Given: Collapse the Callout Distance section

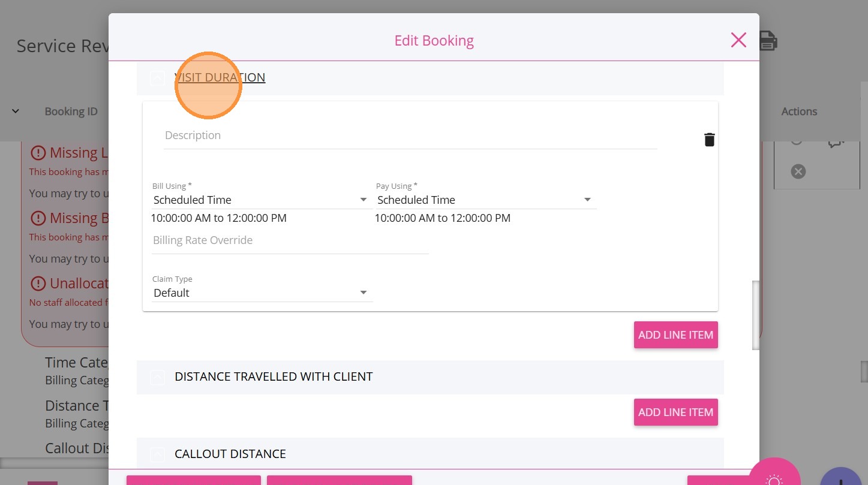Looking at the screenshot, I should (x=157, y=454).
